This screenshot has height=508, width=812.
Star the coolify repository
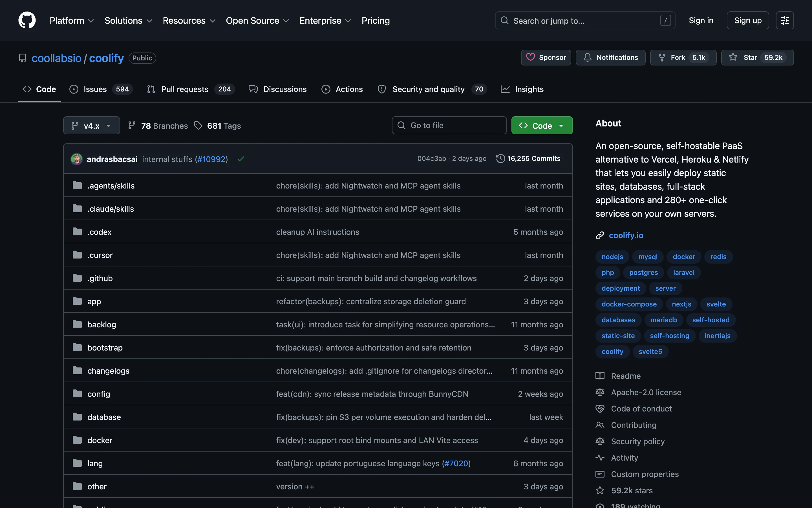(757, 58)
